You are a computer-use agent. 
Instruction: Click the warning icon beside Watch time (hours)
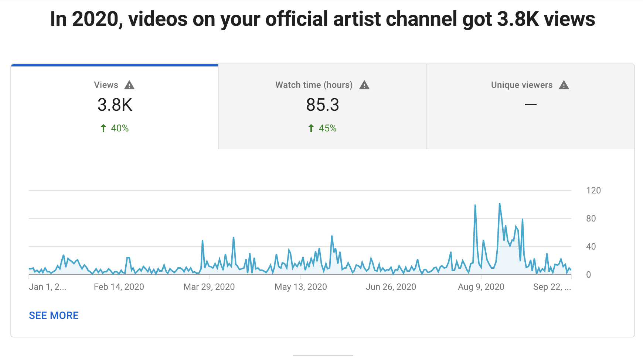(364, 85)
